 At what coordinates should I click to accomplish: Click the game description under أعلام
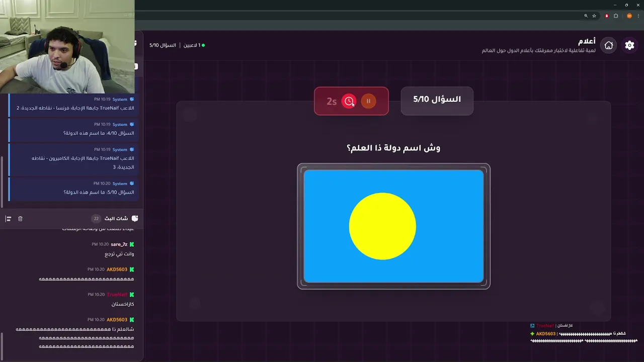pos(538,50)
